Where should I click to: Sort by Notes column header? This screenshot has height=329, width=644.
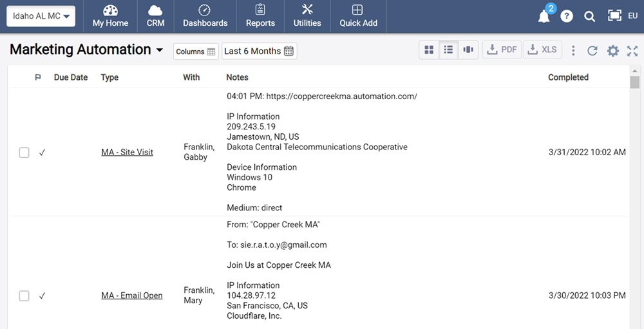pos(237,77)
